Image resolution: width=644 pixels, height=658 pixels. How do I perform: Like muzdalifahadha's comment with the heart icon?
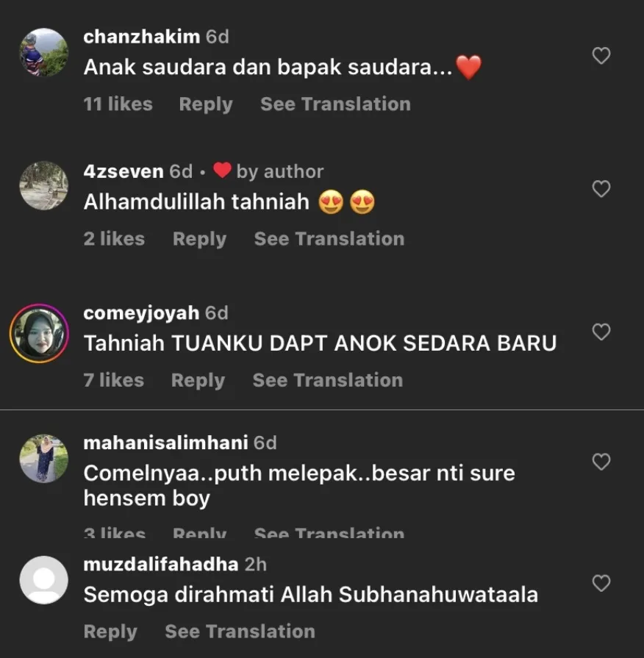pyautogui.click(x=601, y=583)
